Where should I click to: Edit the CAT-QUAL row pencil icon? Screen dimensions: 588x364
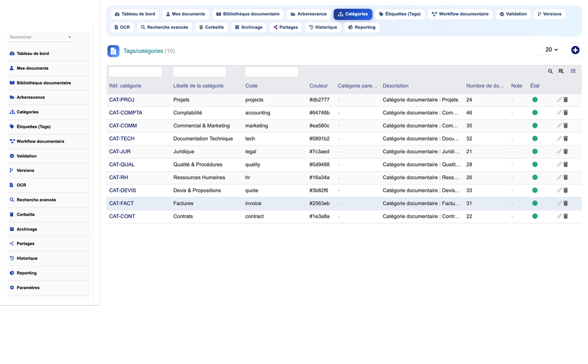click(x=559, y=165)
